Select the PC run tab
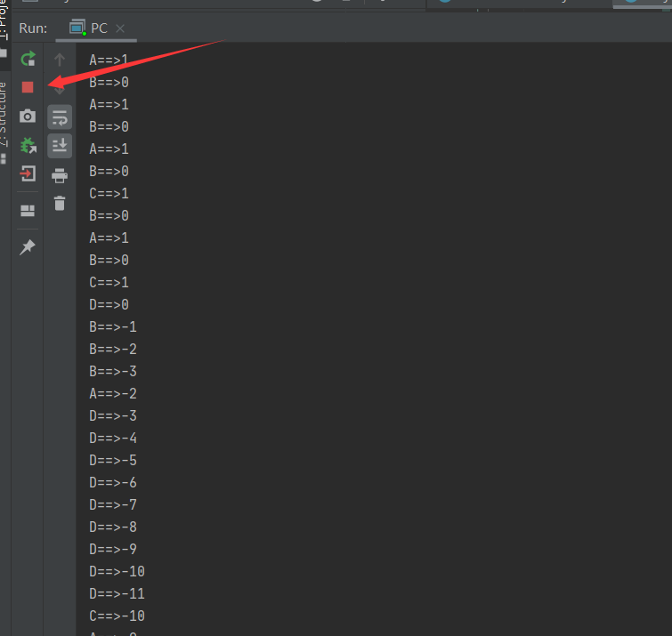 (x=88, y=28)
